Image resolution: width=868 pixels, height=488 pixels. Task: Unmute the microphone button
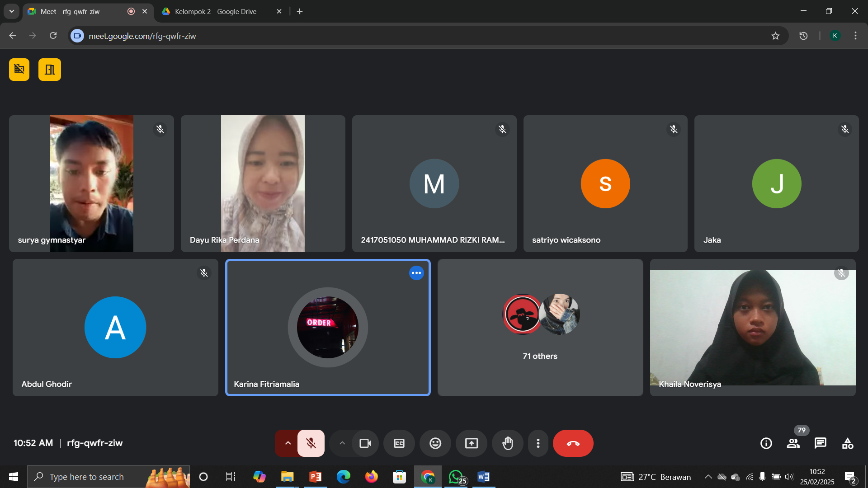coord(311,443)
